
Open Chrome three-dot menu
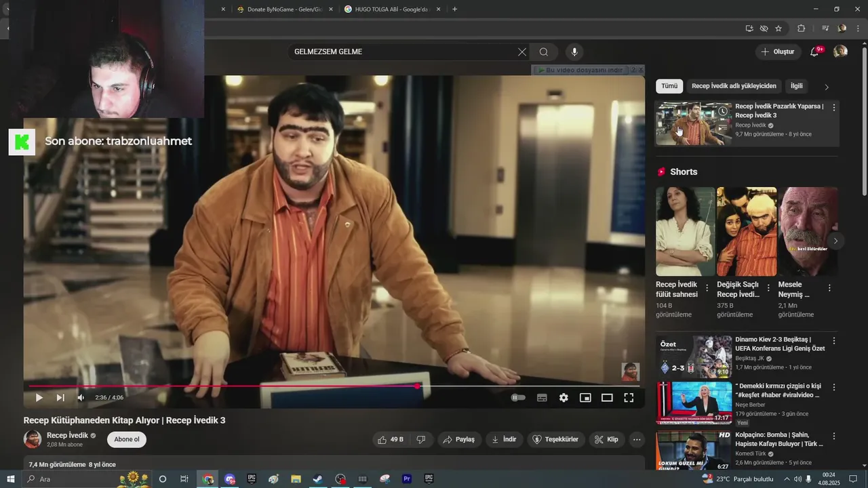858,28
